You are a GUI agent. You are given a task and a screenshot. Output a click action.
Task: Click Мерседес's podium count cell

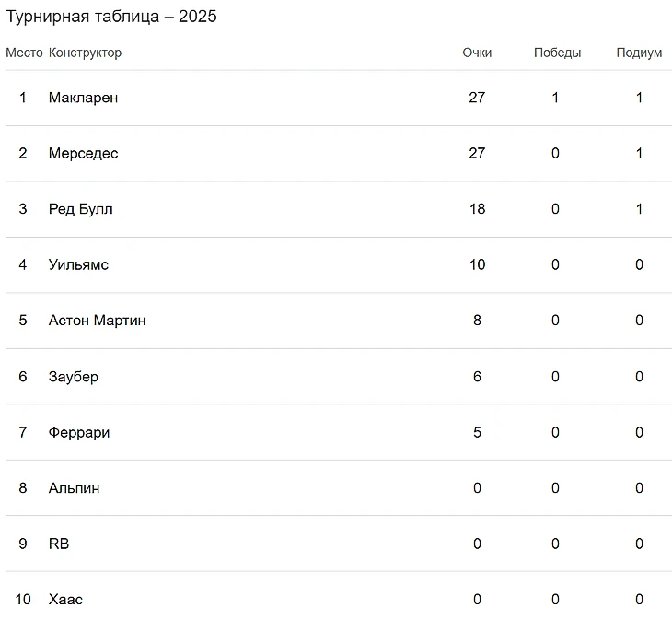pyautogui.click(x=639, y=154)
